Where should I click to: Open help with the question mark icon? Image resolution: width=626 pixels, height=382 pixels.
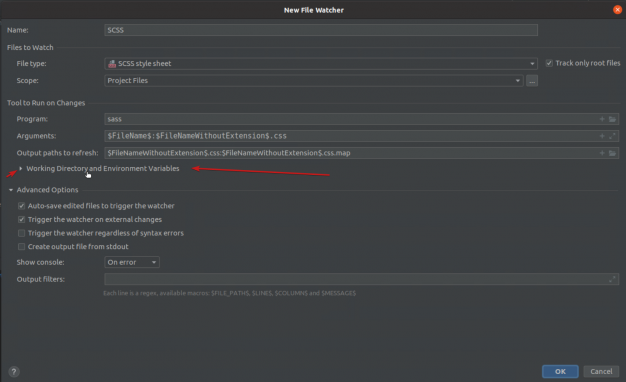(x=14, y=372)
